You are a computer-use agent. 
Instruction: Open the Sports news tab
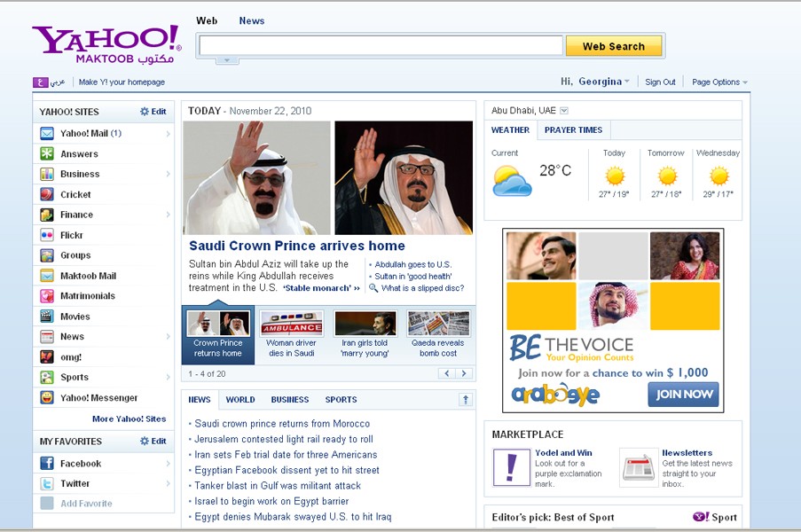click(341, 400)
